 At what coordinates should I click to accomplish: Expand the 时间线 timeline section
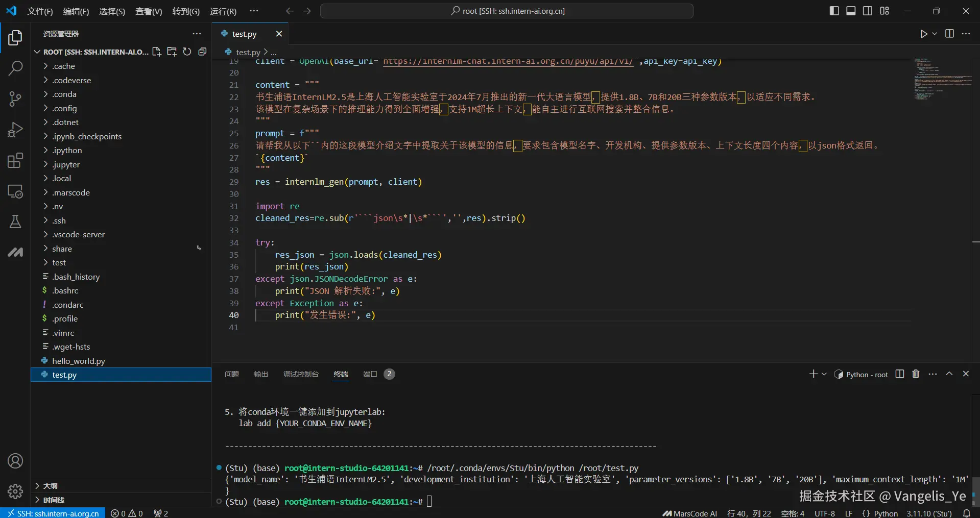(x=121, y=500)
